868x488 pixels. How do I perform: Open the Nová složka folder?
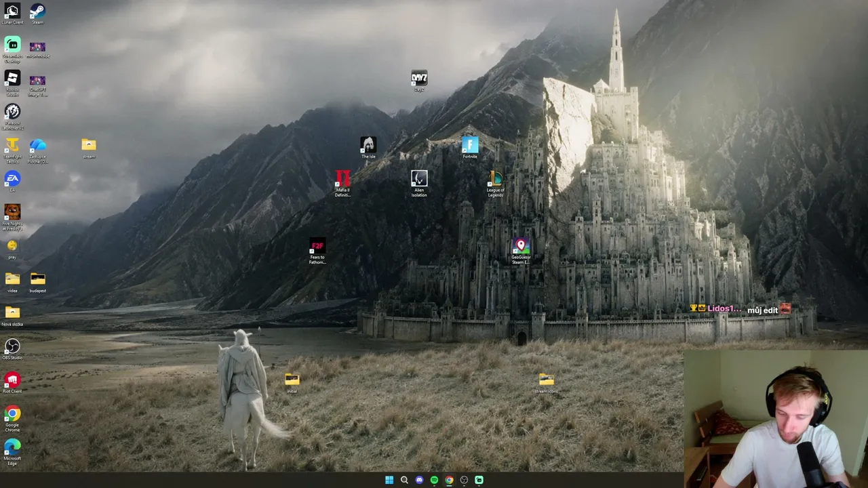(x=12, y=316)
